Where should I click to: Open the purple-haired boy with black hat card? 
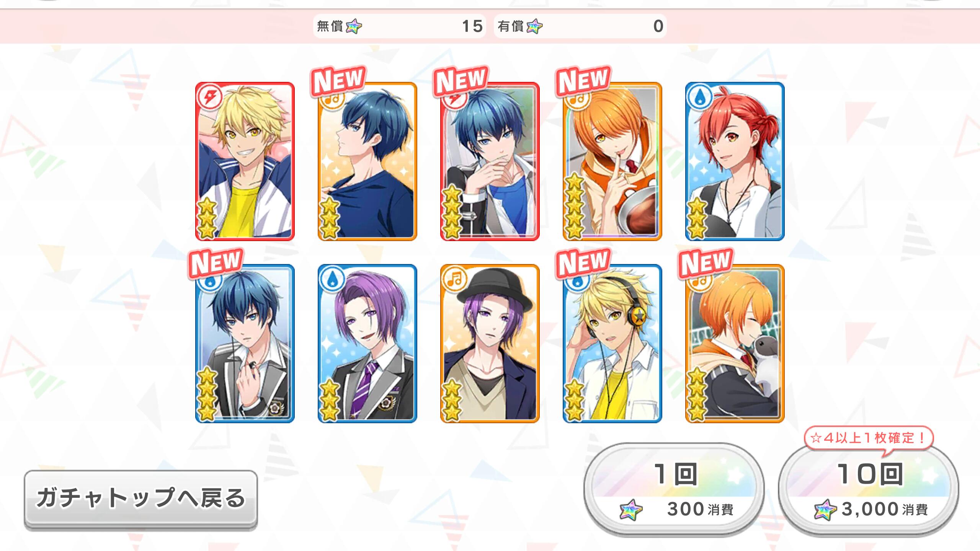point(490,344)
